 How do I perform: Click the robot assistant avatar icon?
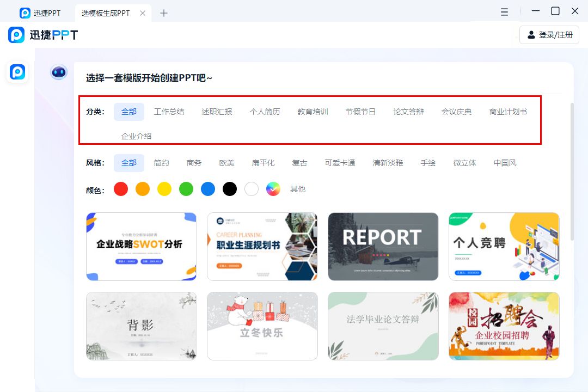(59, 72)
